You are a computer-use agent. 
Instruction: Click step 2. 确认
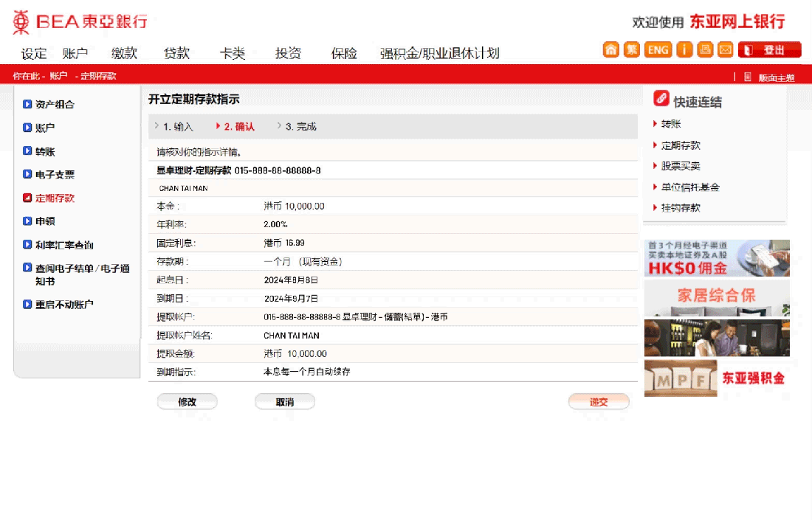239,127
